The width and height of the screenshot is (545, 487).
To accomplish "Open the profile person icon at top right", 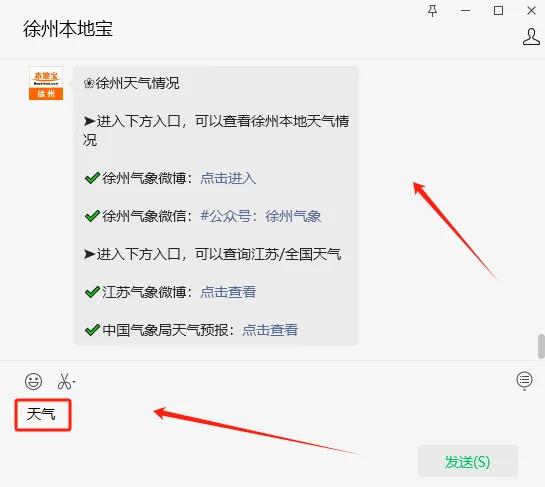I will [x=531, y=36].
